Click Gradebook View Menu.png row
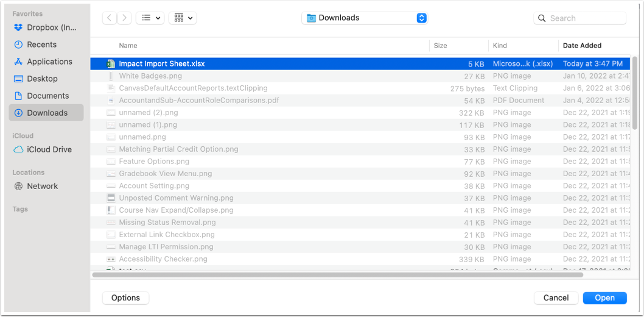This screenshot has height=317, width=644. tap(360, 174)
